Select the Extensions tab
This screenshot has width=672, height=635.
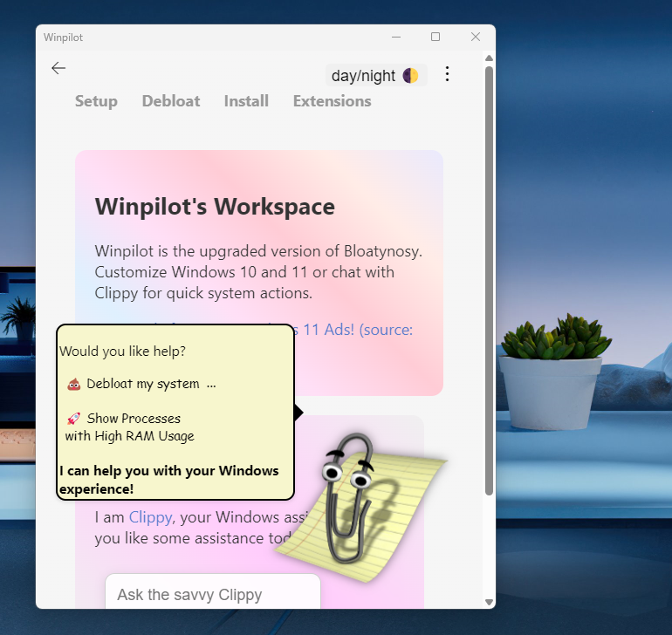click(x=332, y=101)
